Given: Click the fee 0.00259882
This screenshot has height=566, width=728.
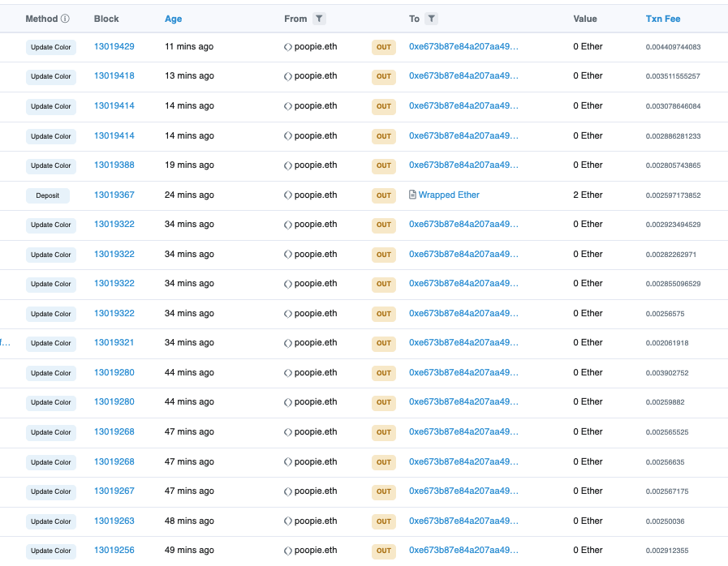Looking at the screenshot, I should 665,402.
